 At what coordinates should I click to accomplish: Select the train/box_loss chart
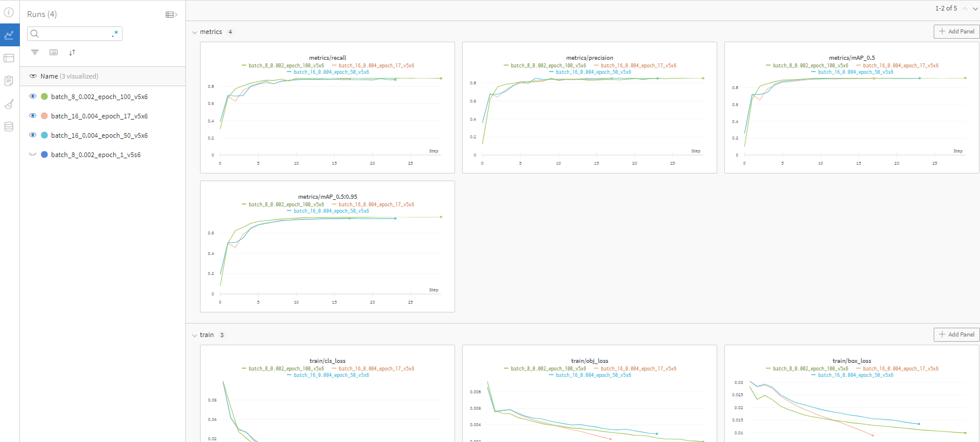[x=852, y=394]
